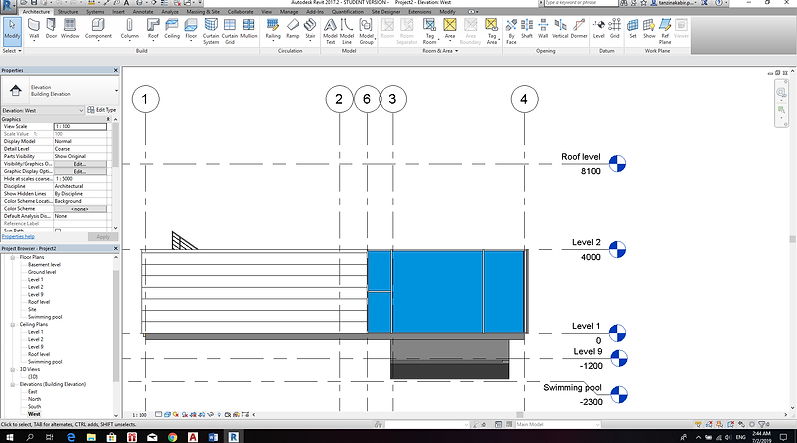The image size is (797, 443).
Task: Activate the Level datum tool
Action: click(x=599, y=29)
